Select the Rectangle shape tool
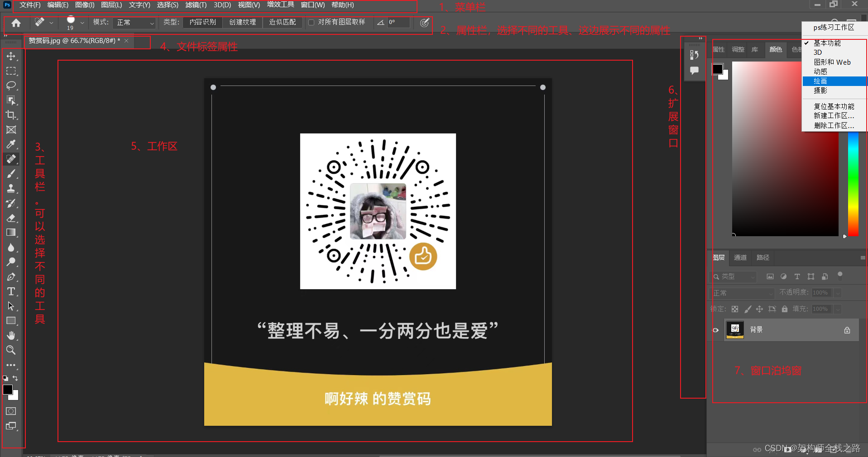This screenshot has width=868, height=457. 11,321
